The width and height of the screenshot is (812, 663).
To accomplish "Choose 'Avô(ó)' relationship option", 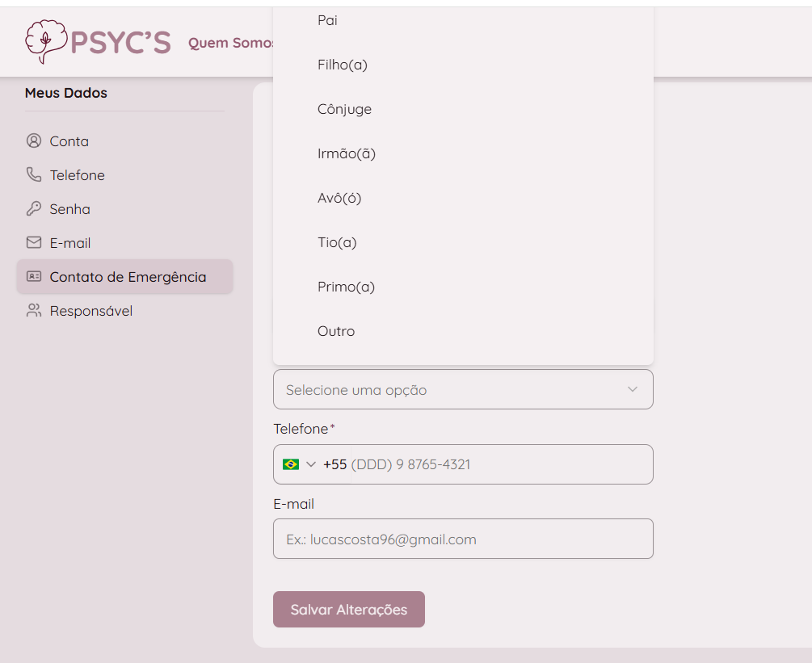I will point(339,198).
